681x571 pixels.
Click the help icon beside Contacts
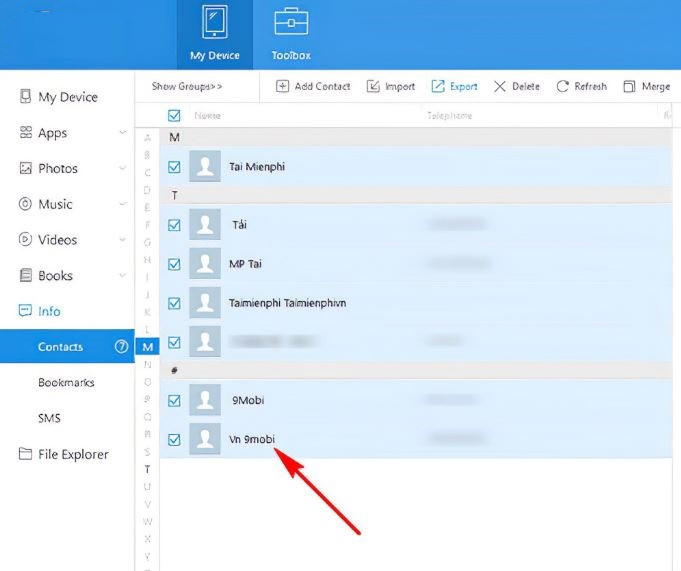(x=122, y=347)
